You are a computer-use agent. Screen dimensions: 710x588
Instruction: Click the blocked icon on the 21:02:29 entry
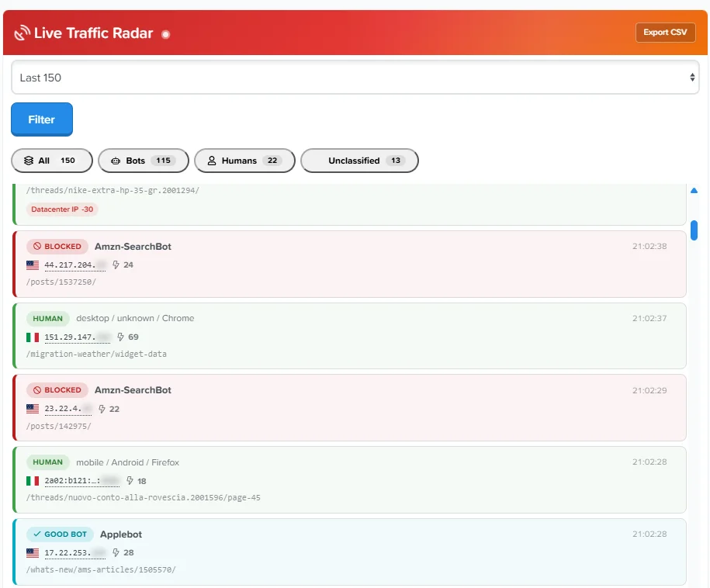37,389
